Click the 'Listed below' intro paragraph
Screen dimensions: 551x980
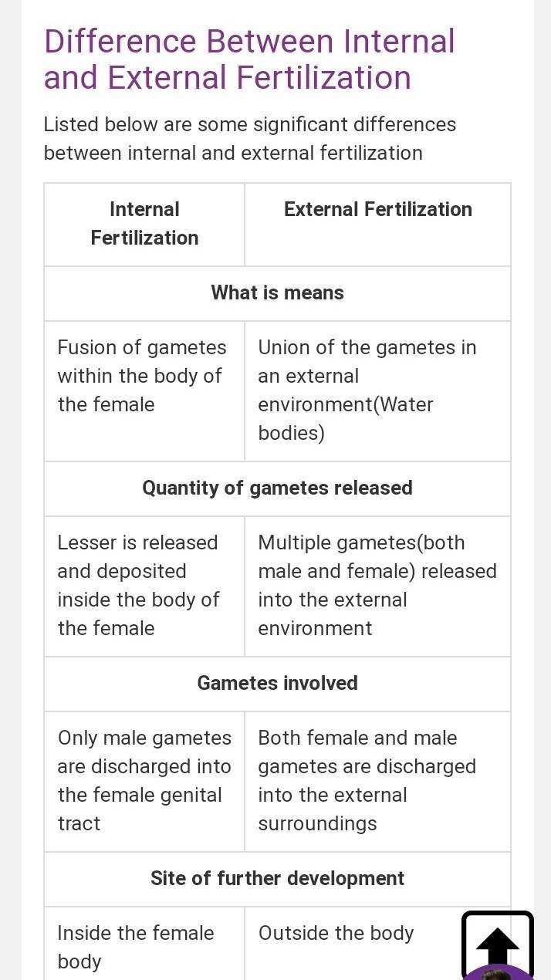[x=250, y=139]
